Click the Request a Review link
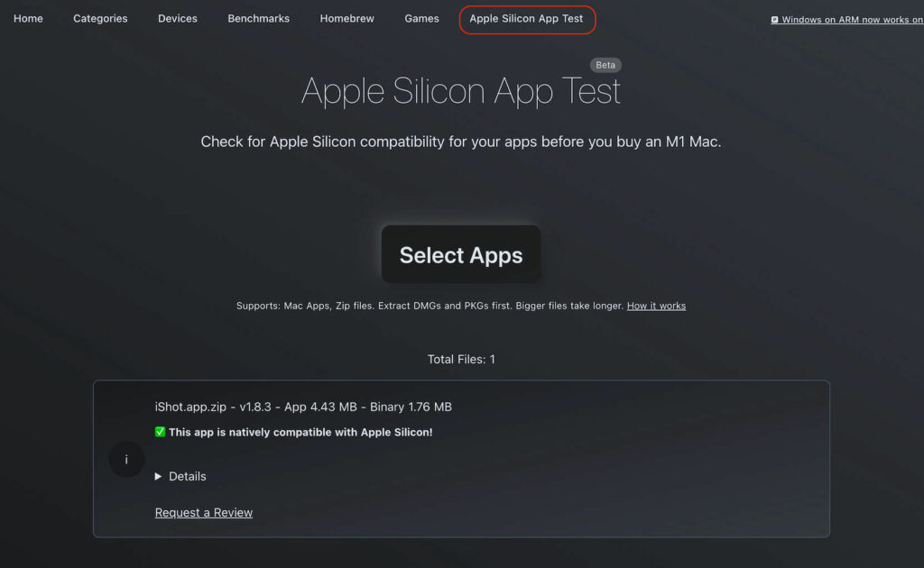924x568 pixels. pos(204,513)
